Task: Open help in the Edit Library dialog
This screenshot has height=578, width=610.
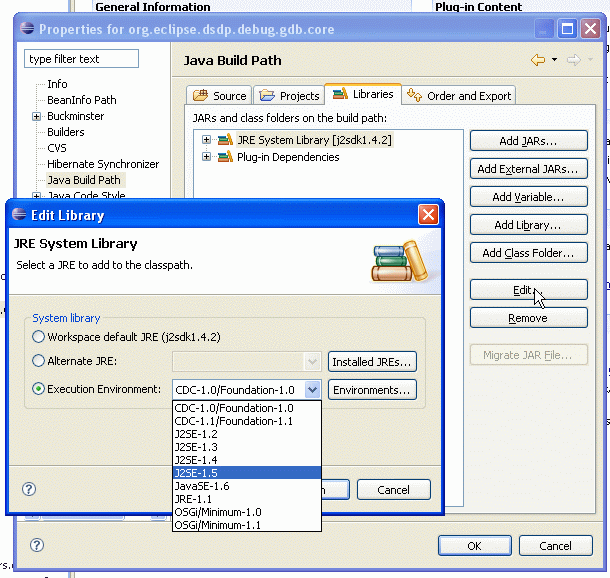Action: [x=29, y=489]
